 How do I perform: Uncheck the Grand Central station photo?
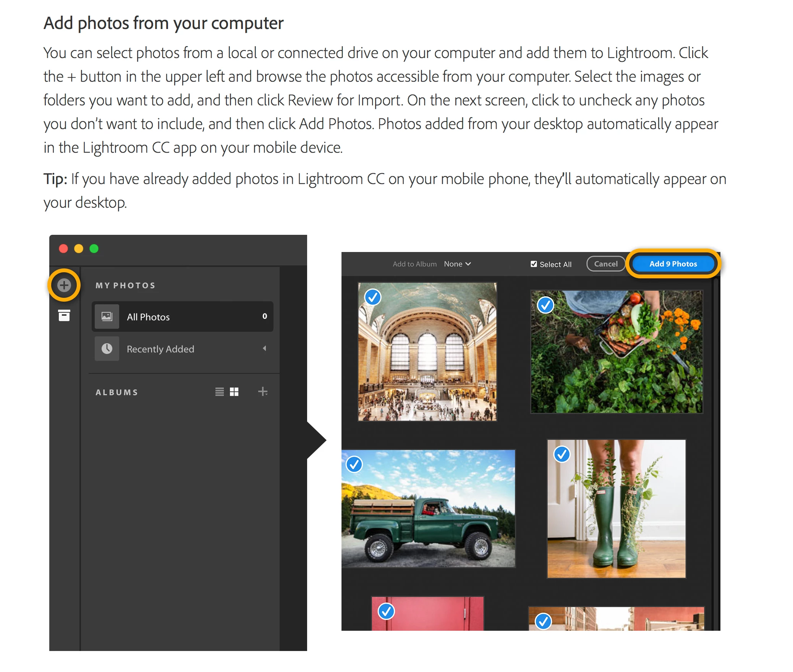coord(373,297)
